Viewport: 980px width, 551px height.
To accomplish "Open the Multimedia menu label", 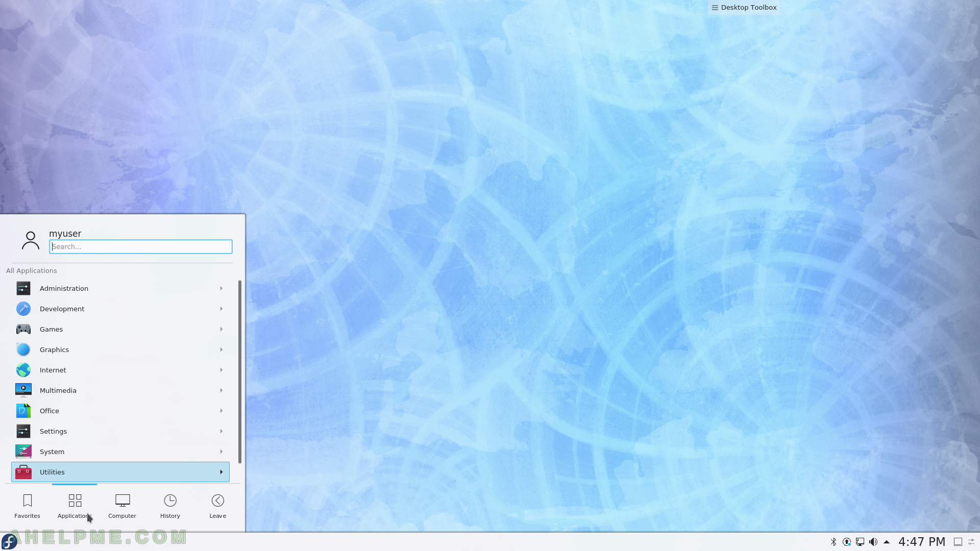I will (58, 390).
